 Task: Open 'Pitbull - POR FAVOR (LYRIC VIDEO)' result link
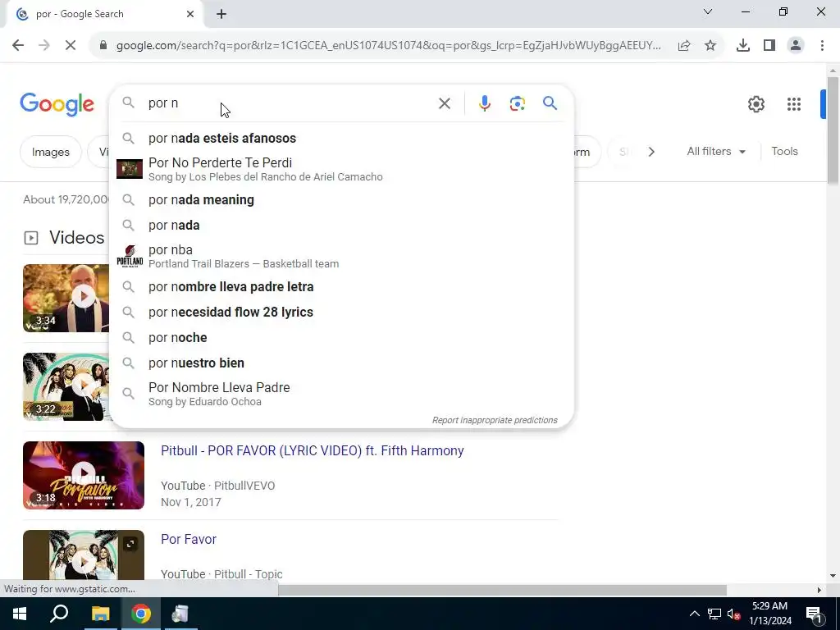[x=313, y=450]
